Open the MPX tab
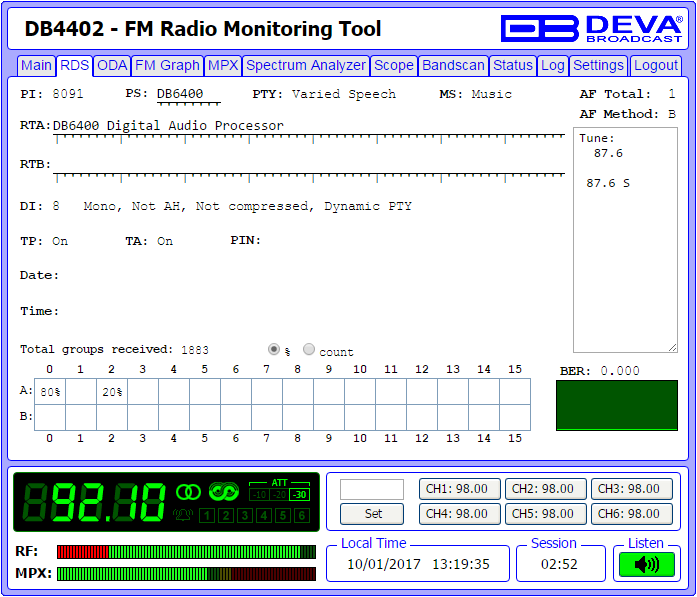This screenshot has width=697, height=597. pyautogui.click(x=223, y=65)
